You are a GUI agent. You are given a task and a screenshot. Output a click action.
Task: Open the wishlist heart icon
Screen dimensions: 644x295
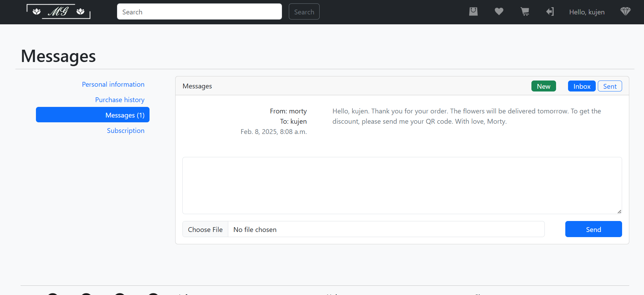pyautogui.click(x=499, y=12)
